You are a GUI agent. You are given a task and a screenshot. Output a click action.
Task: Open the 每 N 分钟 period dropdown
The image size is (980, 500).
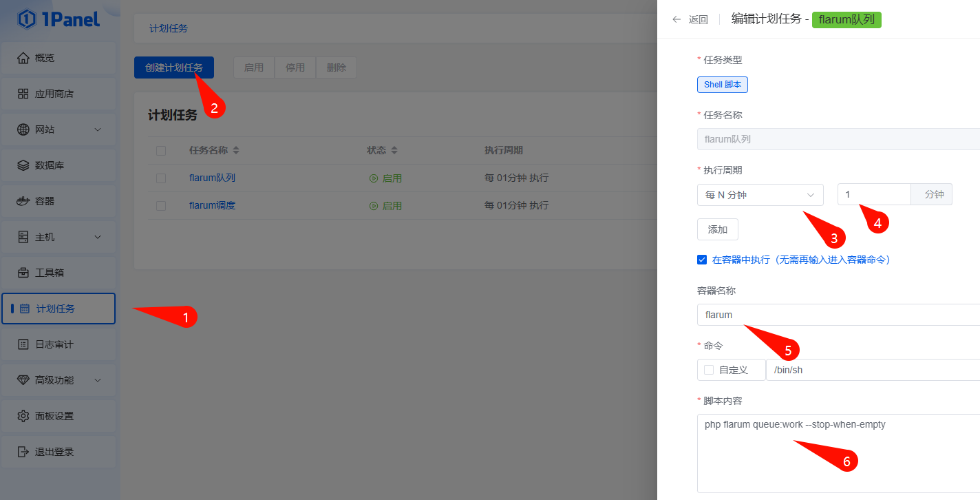click(760, 195)
